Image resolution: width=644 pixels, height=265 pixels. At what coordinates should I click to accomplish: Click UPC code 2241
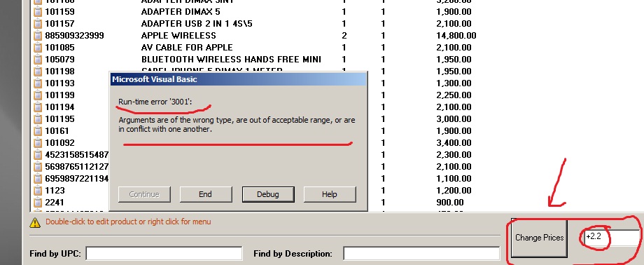(x=55, y=203)
